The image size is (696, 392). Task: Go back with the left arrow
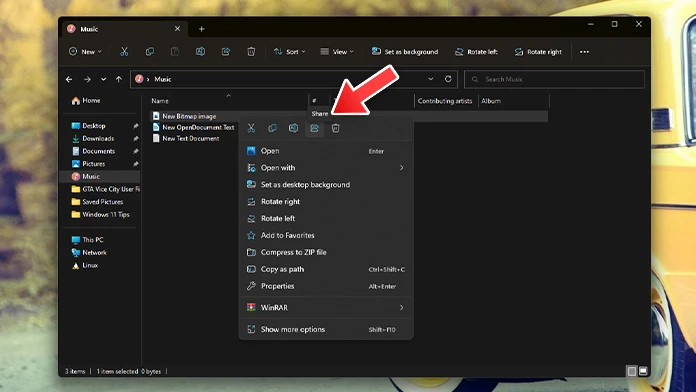pyautogui.click(x=69, y=79)
